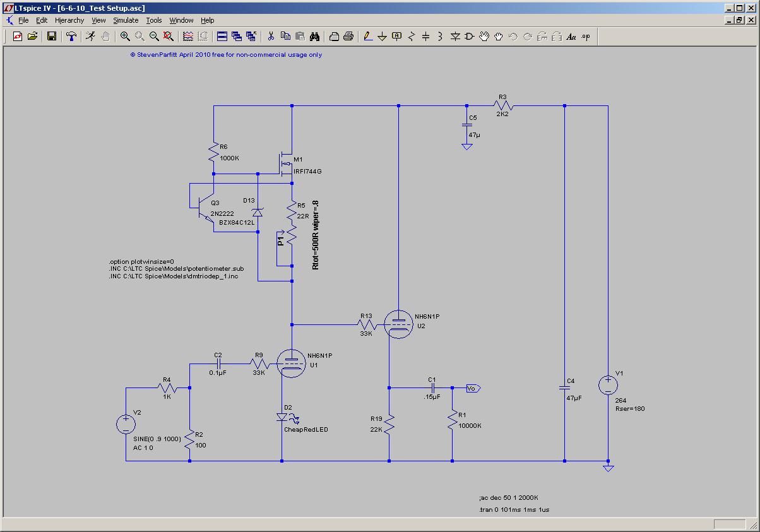The width and height of the screenshot is (760, 532).
Task: Zoom out with the minus magnifier icon
Action: pos(154,37)
